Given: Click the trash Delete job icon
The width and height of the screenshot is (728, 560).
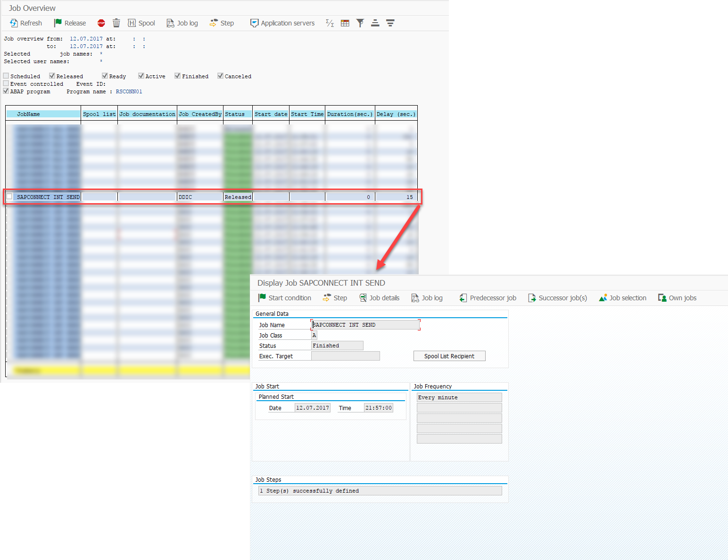Looking at the screenshot, I should tap(116, 23).
